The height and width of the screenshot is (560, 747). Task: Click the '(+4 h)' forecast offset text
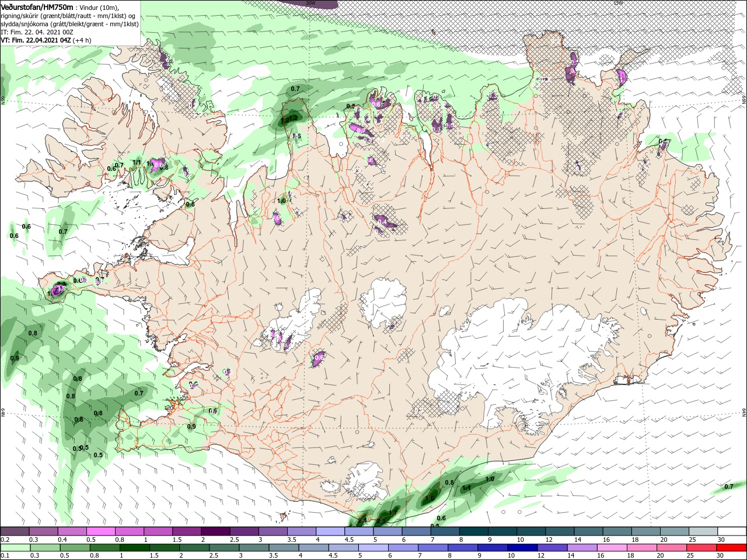[83, 40]
